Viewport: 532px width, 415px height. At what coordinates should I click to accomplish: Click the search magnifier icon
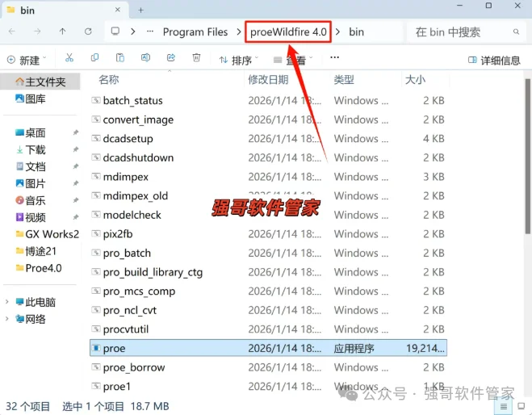[516, 32]
